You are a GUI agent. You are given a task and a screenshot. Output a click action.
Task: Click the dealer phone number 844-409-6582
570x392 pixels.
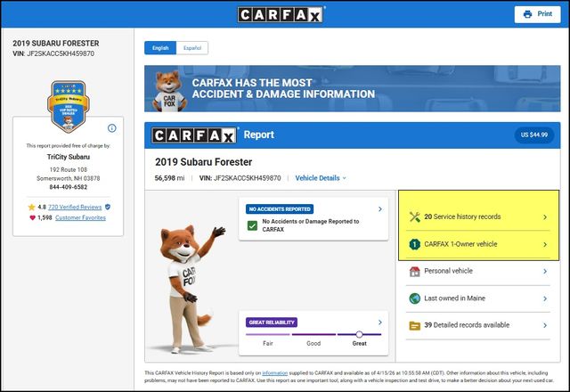click(x=69, y=187)
